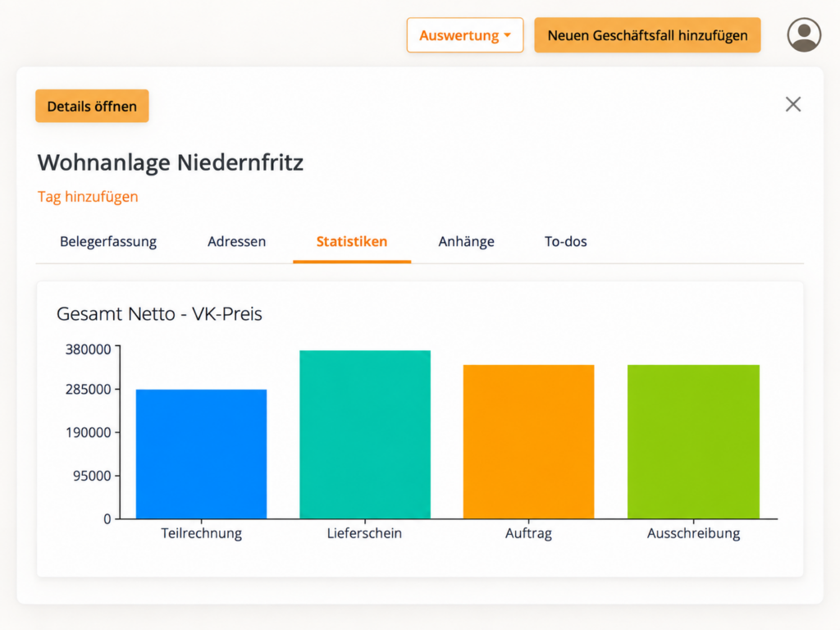The image size is (840, 630).
Task: Switch to the Belegerfassung tab
Action: [x=108, y=242]
